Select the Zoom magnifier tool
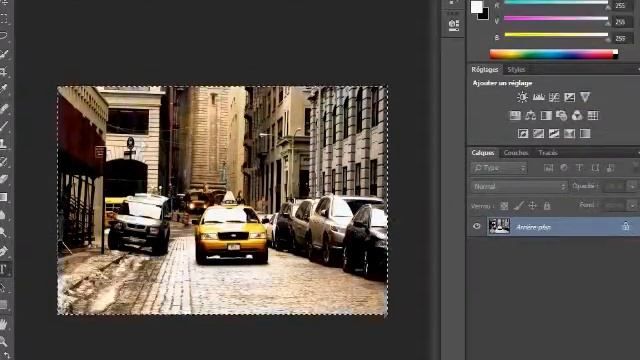 pos(4,341)
